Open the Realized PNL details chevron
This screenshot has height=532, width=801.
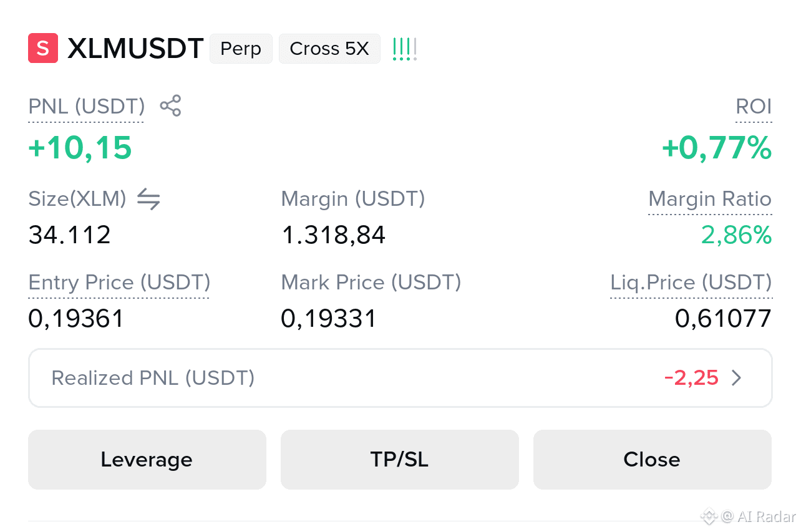click(737, 378)
